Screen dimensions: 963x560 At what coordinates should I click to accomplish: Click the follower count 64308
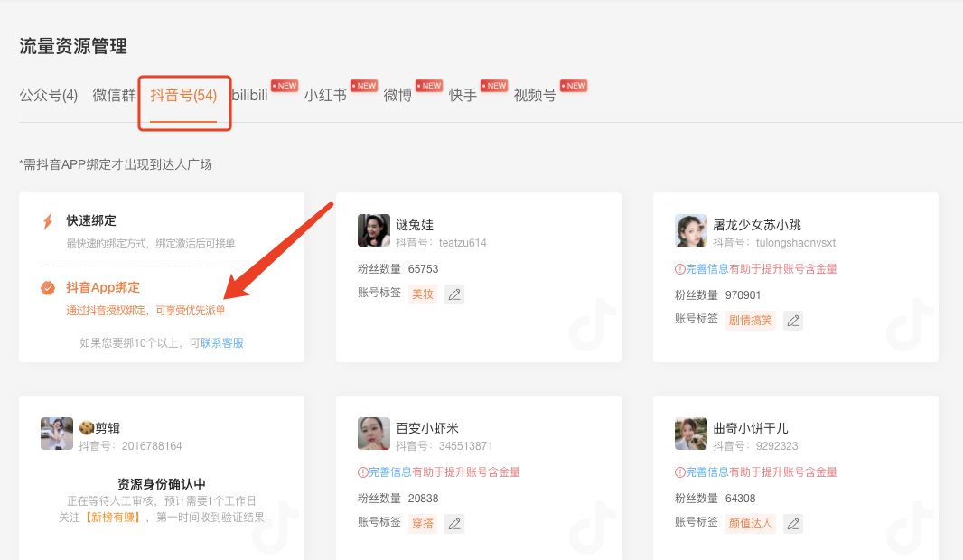740,499
